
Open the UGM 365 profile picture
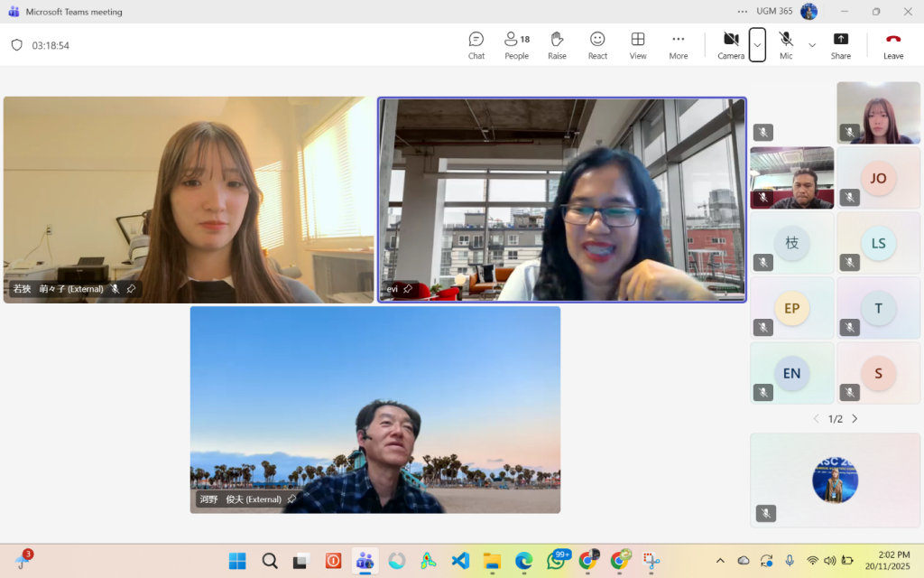(x=809, y=12)
